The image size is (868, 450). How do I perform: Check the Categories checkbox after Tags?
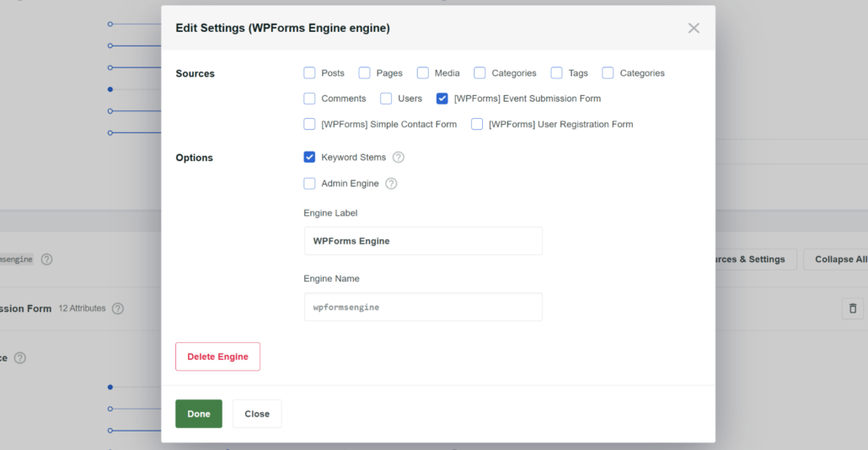[608, 73]
